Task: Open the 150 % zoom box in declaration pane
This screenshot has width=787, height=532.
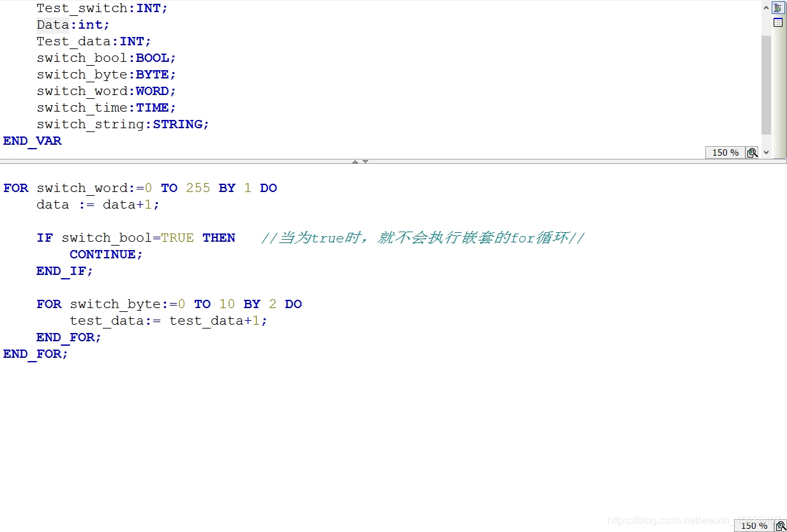Action: point(725,152)
